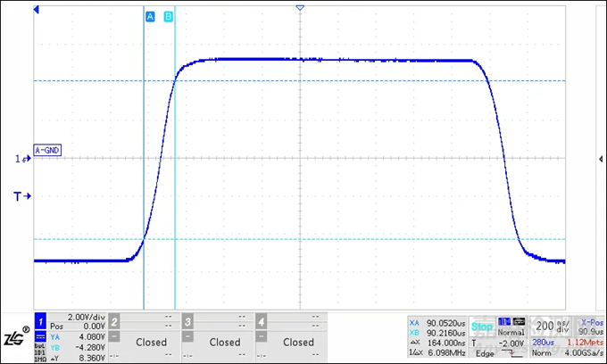Click the upper dashed YA cursor line
This screenshot has width=607, height=364.
tap(357, 80)
